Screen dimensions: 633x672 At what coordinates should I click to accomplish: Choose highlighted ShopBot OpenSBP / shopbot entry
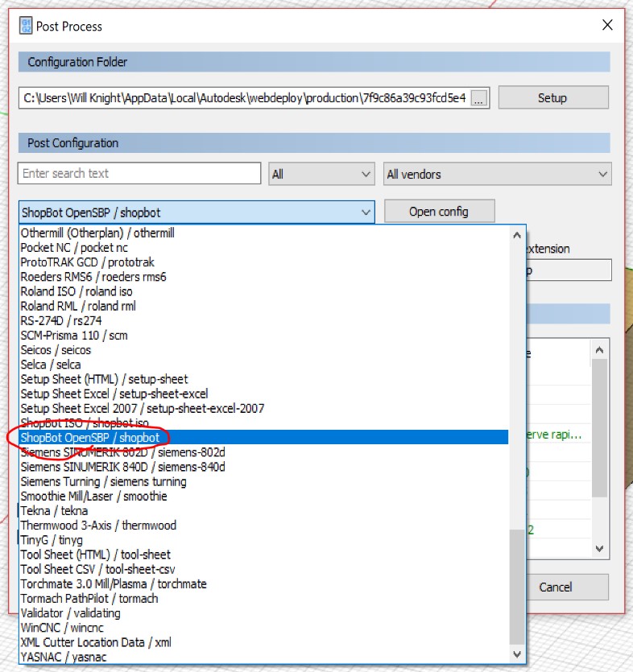coord(264,437)
